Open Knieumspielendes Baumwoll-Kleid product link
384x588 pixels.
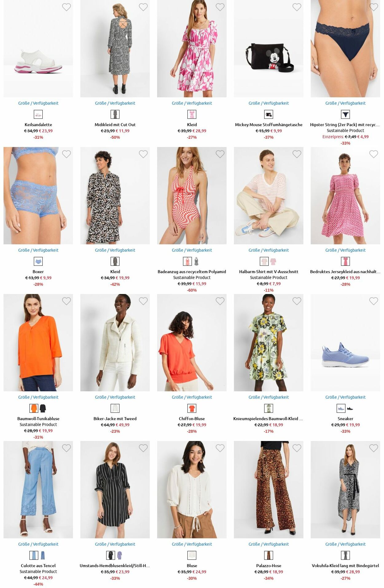click(268, 419)
